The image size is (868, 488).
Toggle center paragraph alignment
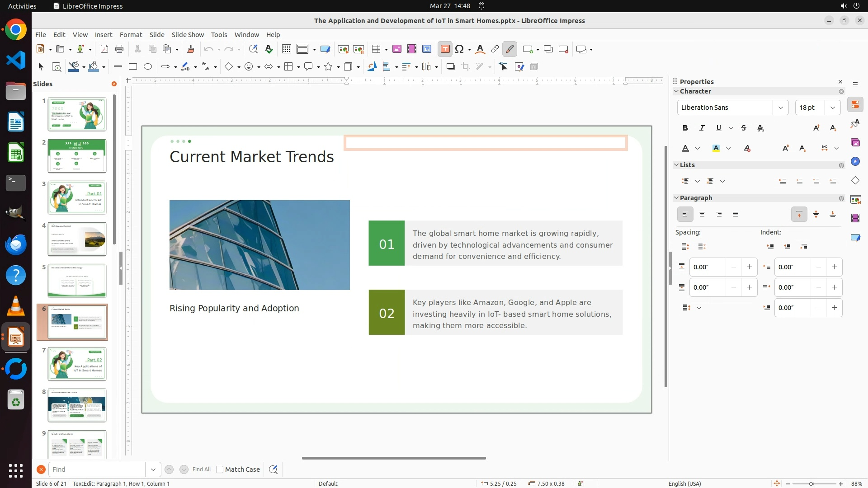coord(702,215)
